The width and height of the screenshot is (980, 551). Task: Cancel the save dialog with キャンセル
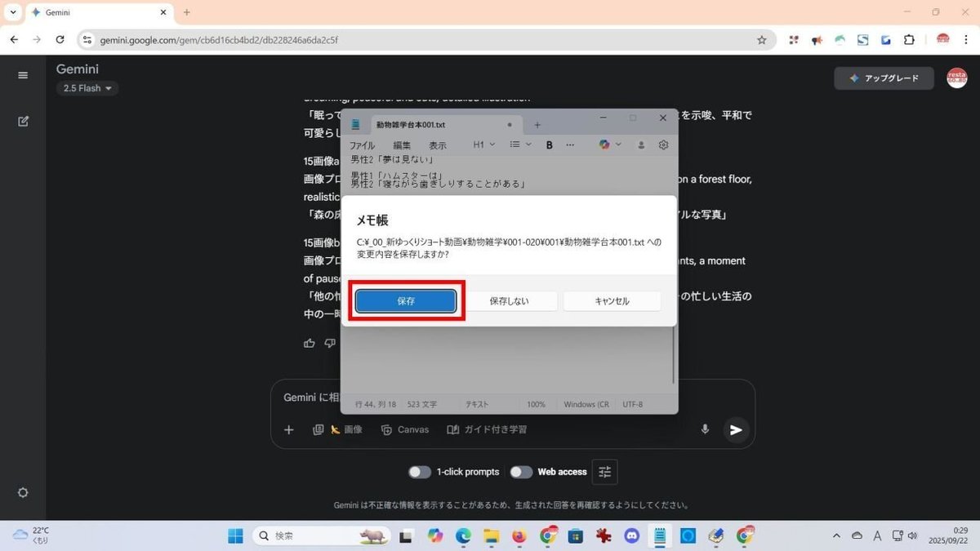(x=612, y=300)
